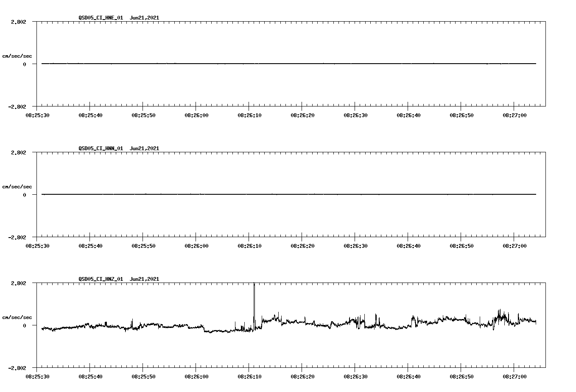This screenshot has width=576, height=392.
Task: Click the 08:26:10 time label of HNE plot
Action: [249, 115]
